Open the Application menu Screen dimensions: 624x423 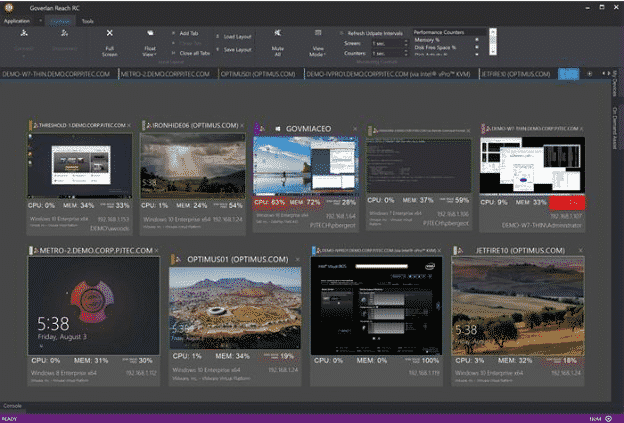17,20
